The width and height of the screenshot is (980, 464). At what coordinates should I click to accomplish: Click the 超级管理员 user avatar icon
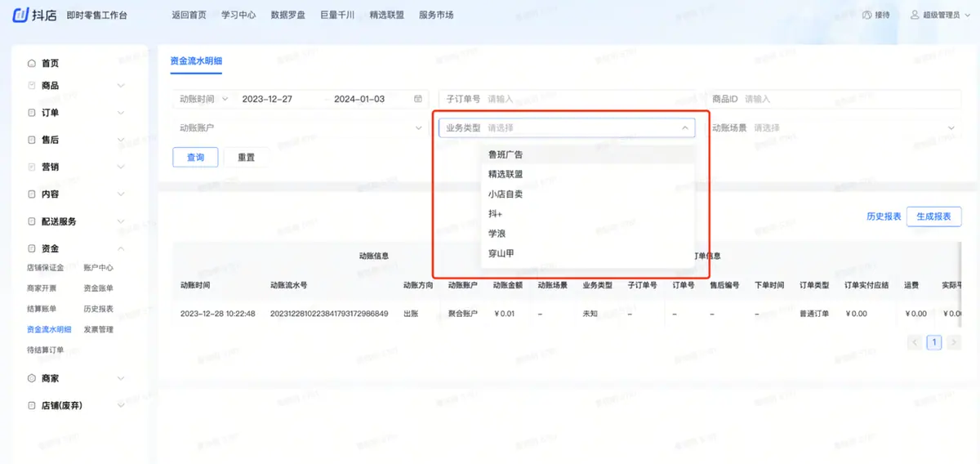pyautogui.click(x=915, y=15)
